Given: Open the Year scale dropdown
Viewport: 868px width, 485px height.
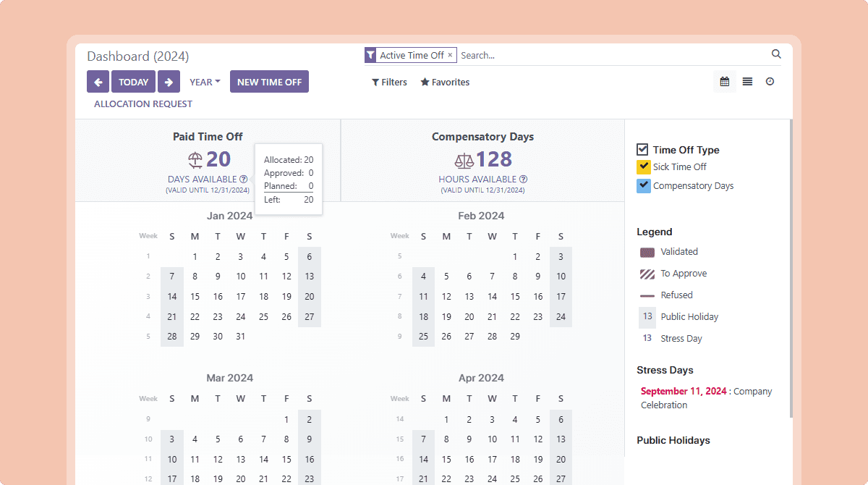Looking at the screenshot, I should (205, 82).
